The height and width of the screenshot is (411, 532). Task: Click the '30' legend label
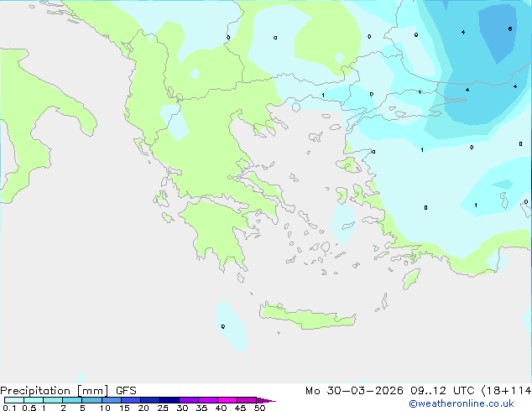tap(182, 408)
